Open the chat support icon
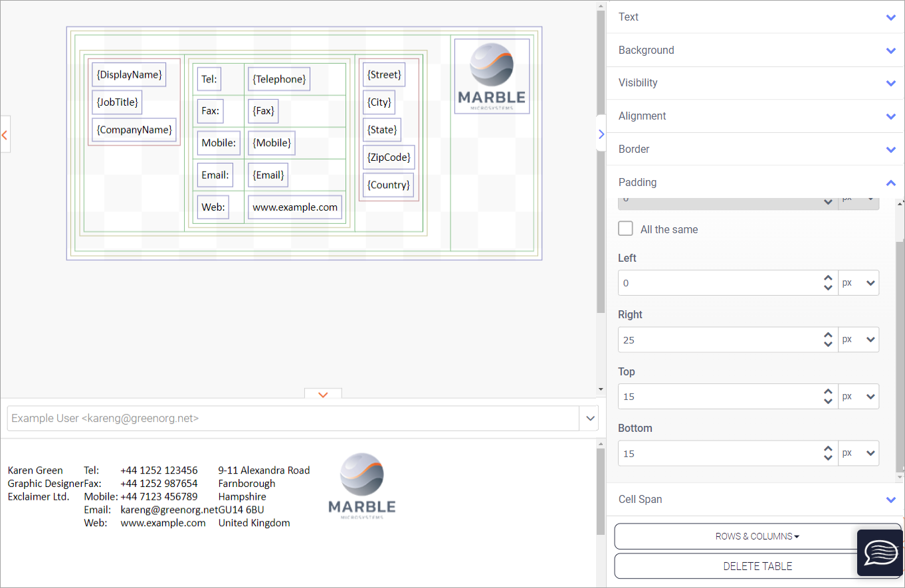 tap(880, 552)
